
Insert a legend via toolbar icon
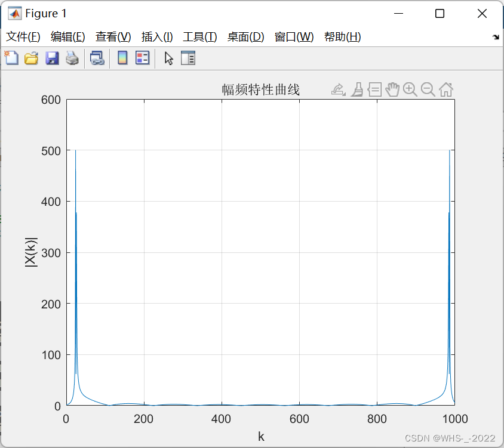coord(142,58)
